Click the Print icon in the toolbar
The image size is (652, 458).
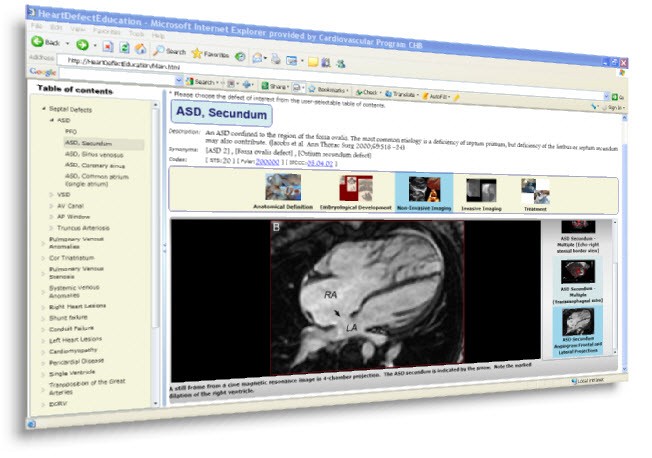276,59
